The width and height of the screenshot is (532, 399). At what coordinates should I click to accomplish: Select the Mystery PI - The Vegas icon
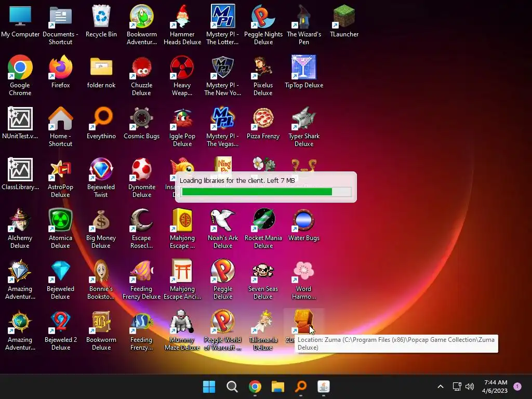pyautogui.click(x=223, y=118)
